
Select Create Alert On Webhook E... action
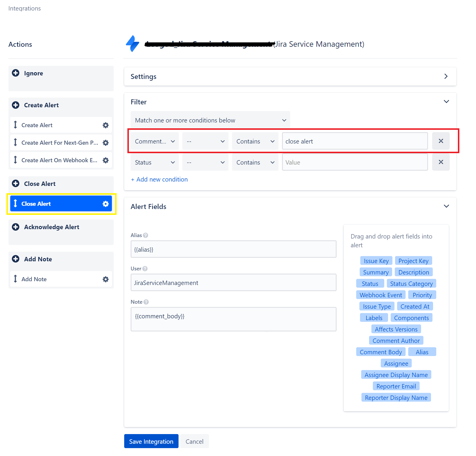point(61,160)
